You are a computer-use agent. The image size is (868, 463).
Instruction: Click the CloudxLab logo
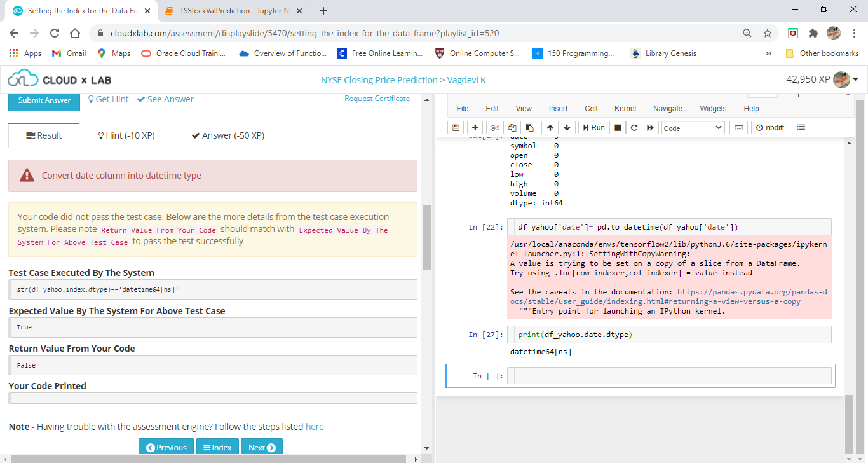click(59, 80)
